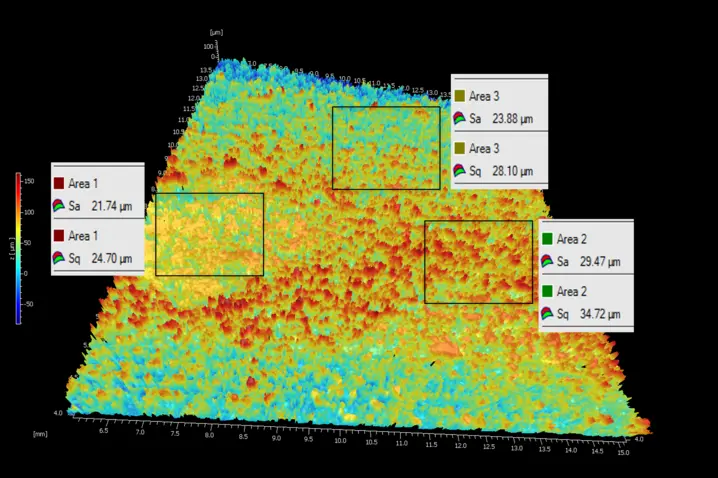The height and width of the screenshot is (478, 718).
Task: Select the Area 1 rectangle on the surface
Action: 209,234
